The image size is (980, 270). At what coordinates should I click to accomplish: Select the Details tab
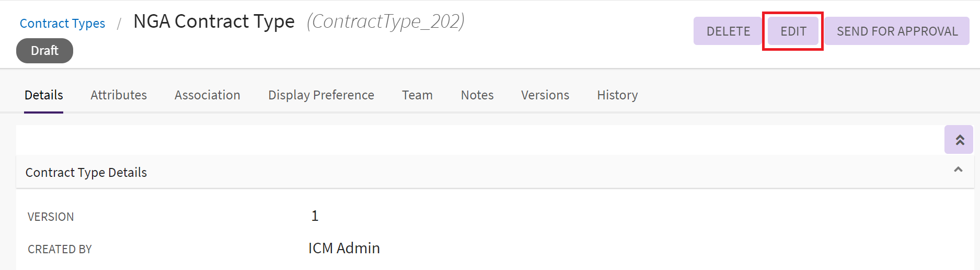(x=44, y=95)
